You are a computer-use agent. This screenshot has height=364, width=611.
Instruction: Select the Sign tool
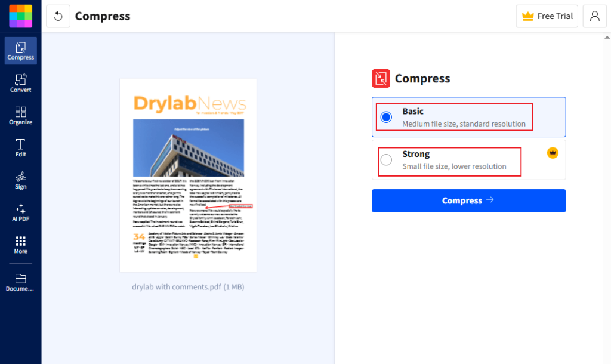click(20, 181)
